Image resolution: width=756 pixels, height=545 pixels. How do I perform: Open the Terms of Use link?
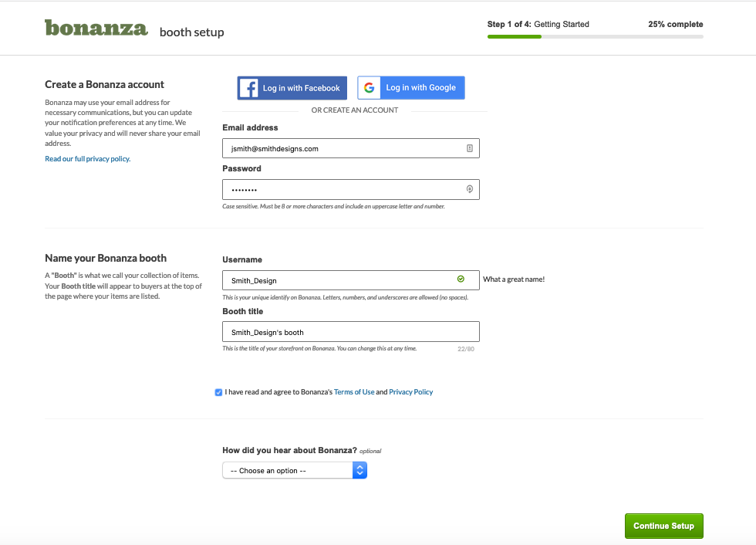click(x=354, y=392)
